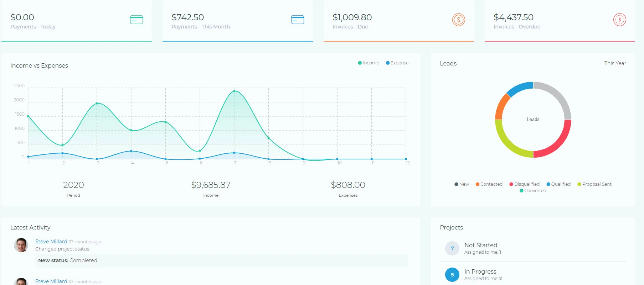This screenshot has height=285, width=644.
Task: Click the number 7 badge for Not Started
Action: [x=452, y=248]
